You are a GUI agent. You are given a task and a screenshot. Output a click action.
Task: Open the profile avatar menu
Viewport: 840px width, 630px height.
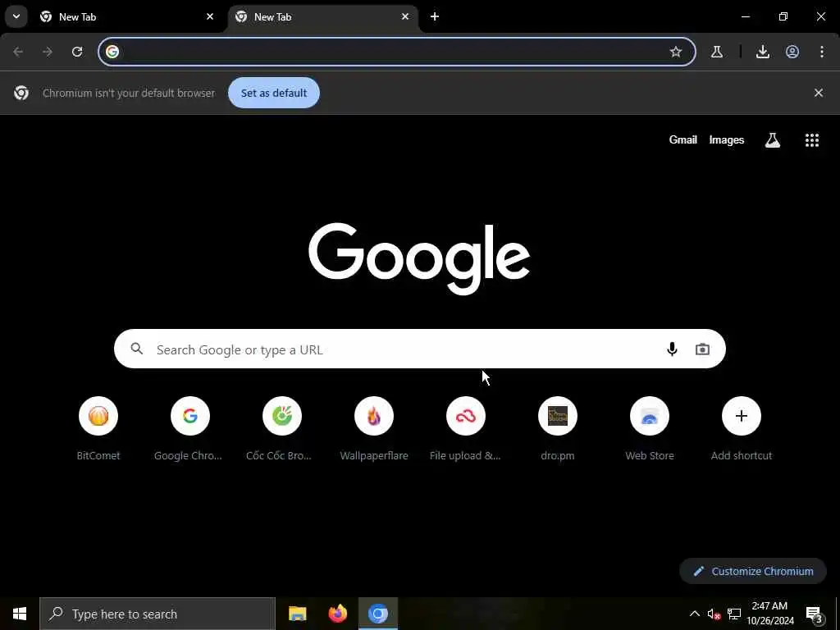coord(792,52)
